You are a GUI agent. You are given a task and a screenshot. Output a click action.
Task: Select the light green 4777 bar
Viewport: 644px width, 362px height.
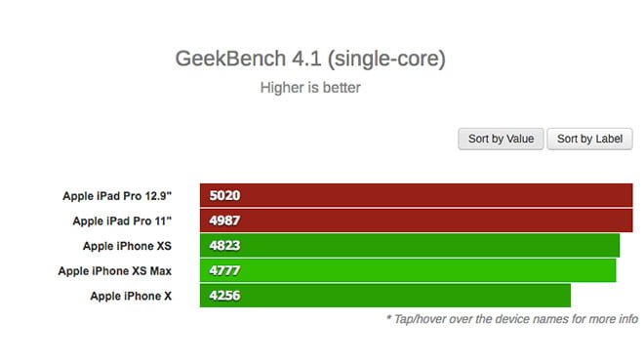408,270
